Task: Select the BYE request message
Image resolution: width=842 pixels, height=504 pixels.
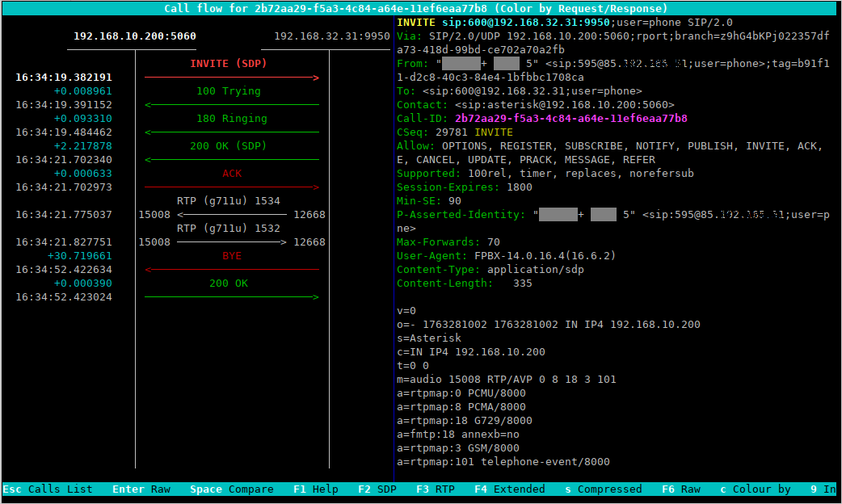Action: tap(232, 256)
